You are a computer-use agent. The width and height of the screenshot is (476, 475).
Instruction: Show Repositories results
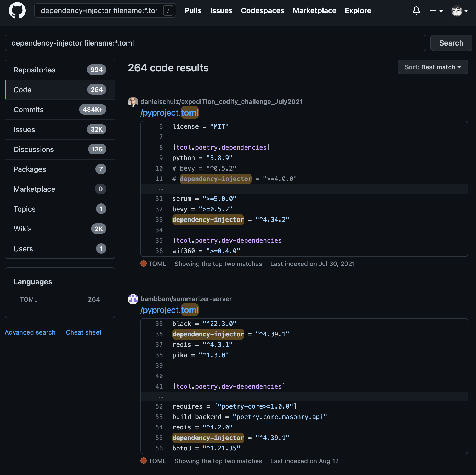coord(60,70)
